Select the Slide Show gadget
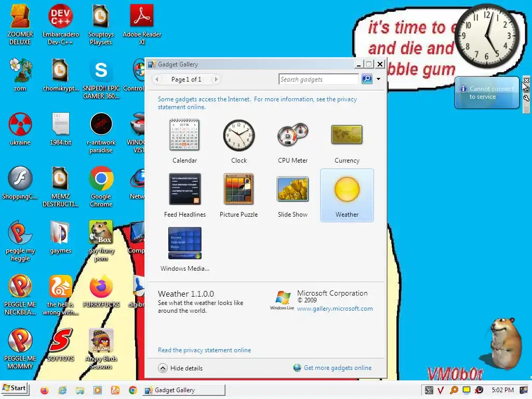 [x=293, y=195]
